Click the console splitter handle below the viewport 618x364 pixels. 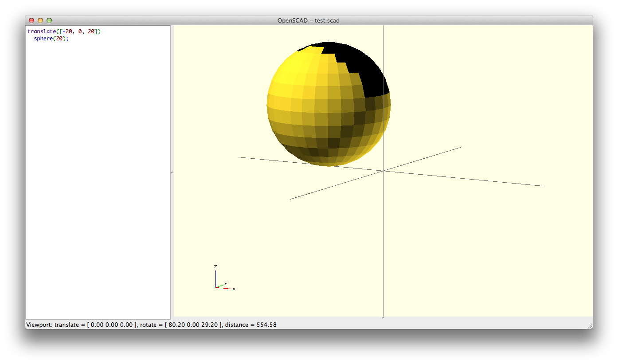(383, 317)
